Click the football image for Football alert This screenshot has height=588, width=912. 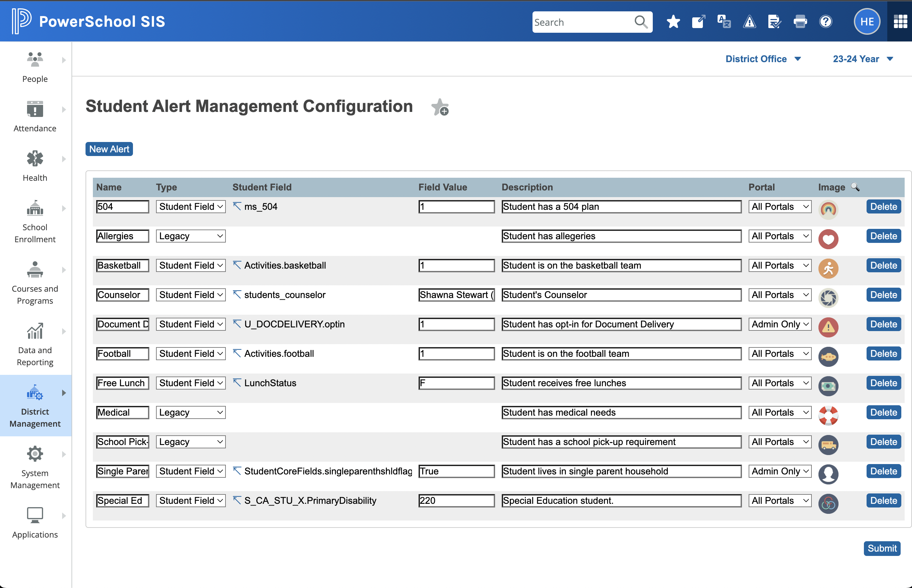coord(828,356)
